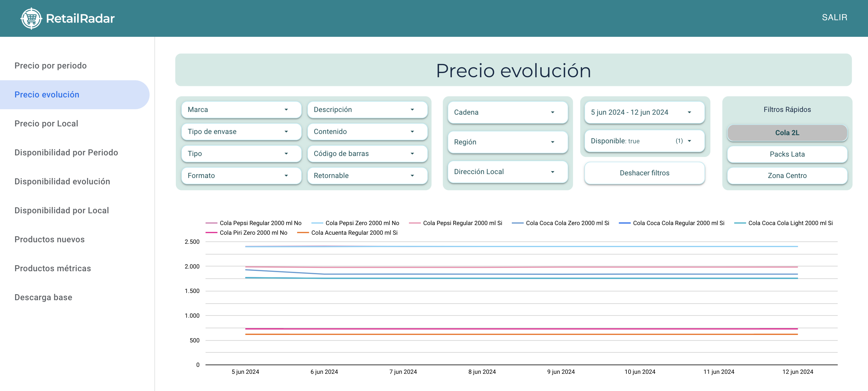Open the Descripción filter dropdown
Viewport: 868px width, 391px height.
pos(367,110)
